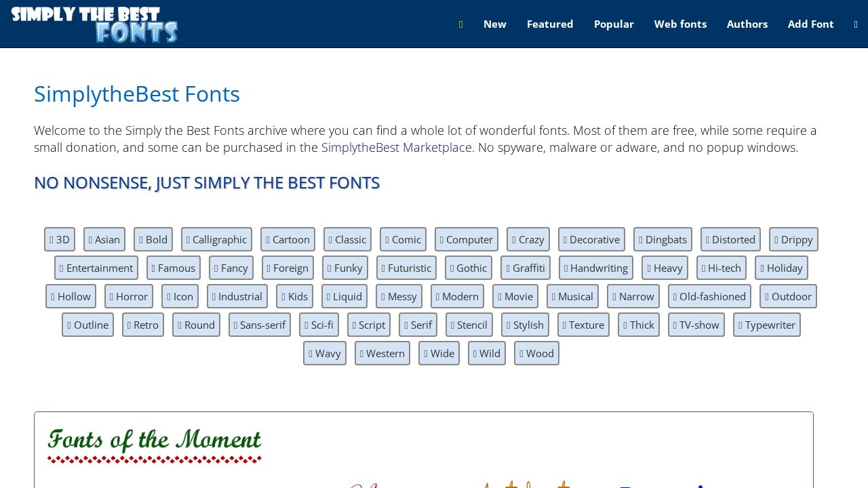Go to the Featured fonts page
868x488 pixels.
coord(549,24)
